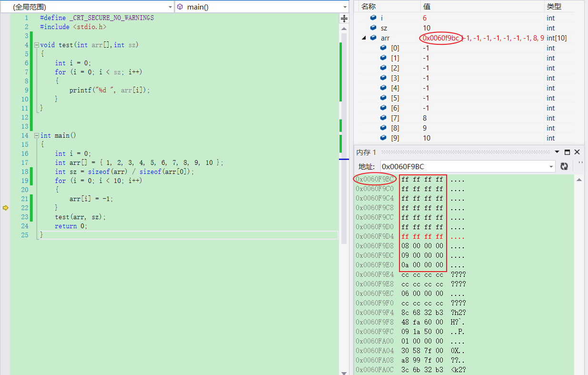Click the memory panel scroll-up arrow
This screenshot has height=375, width=588.
[x=579, y=180]
